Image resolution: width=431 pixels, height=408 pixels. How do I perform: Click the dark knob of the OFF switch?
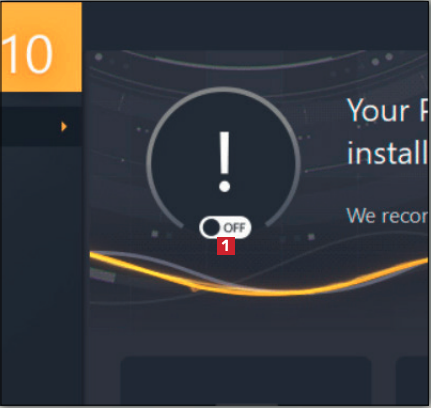[x=211, y=228]
